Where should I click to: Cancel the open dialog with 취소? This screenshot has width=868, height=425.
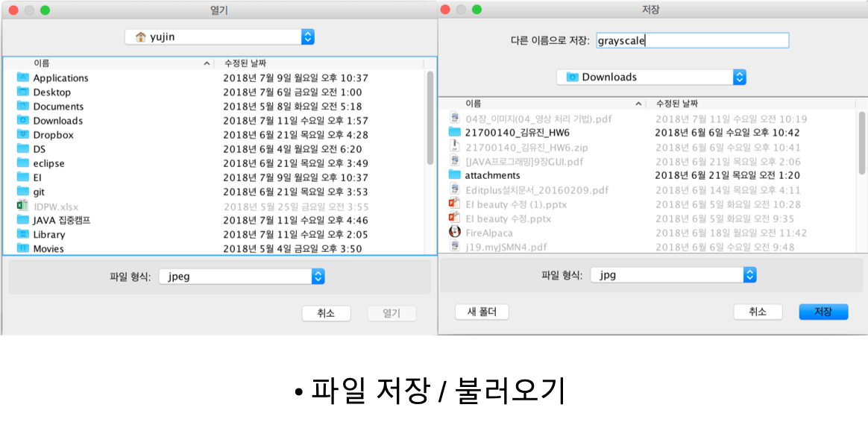(326, 314)
